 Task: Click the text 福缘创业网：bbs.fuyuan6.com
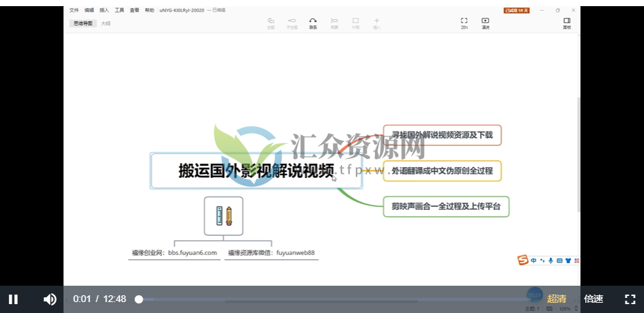click(x=174, y=253)
